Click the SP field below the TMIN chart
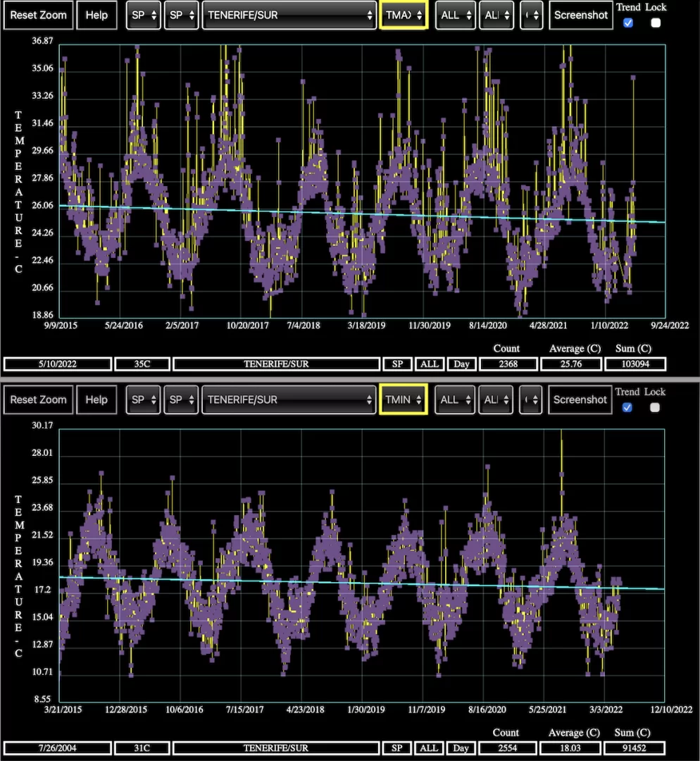The width and height of the screenshot is (700, 761). [396, 748]
